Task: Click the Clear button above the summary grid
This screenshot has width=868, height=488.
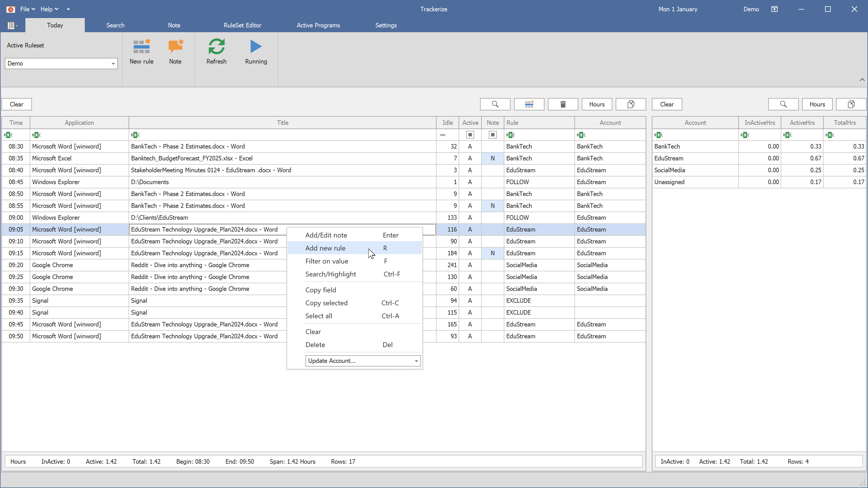Action: [x=667, y=104]
